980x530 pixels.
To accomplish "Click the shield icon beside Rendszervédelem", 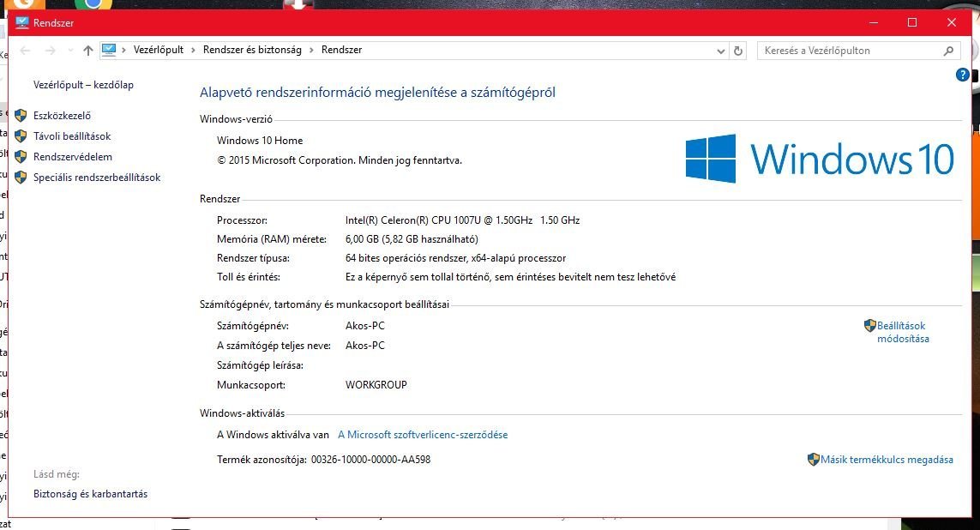I will coord(21,157).
